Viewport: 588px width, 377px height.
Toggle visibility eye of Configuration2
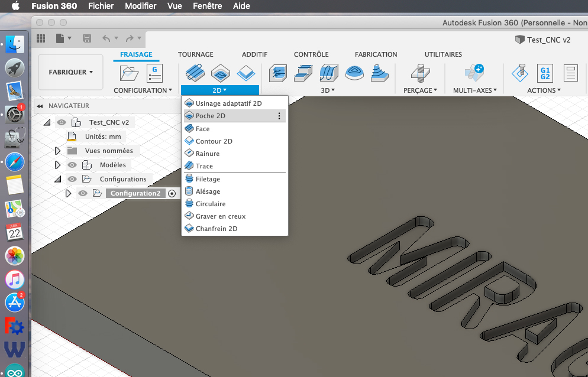(x=82, y=193)
